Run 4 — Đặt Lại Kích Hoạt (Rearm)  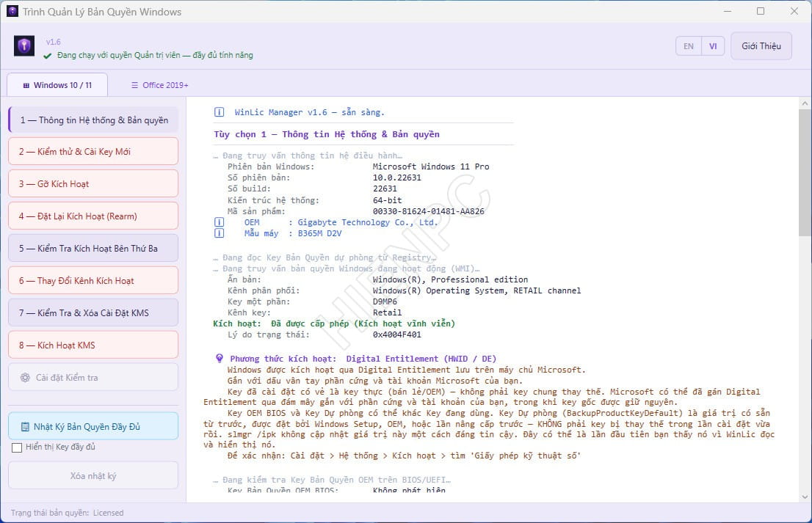click(x=93, y=216)
